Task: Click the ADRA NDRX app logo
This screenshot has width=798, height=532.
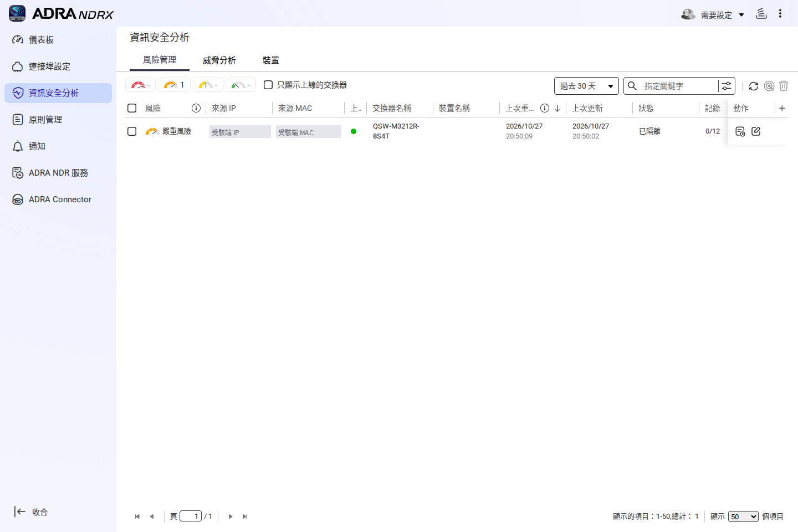Action: [x=61, y=13]
